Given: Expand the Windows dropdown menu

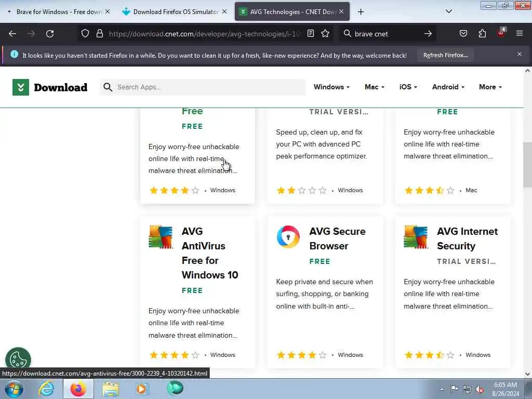Looking at the screenshot, I should coord(331,87).
